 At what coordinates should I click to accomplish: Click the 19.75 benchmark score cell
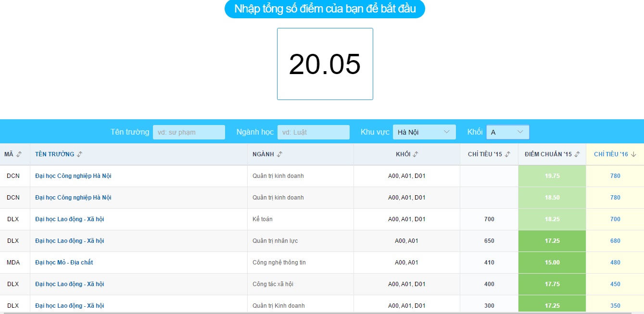[552, 176]
